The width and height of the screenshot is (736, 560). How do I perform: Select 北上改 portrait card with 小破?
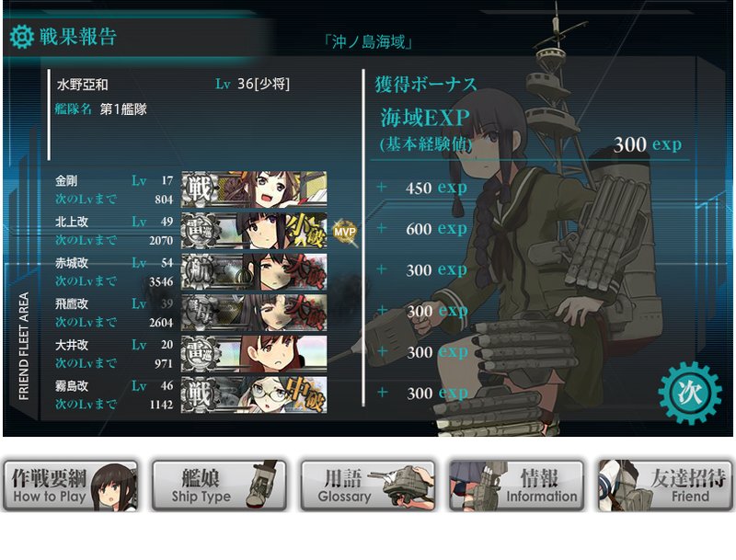254,231
